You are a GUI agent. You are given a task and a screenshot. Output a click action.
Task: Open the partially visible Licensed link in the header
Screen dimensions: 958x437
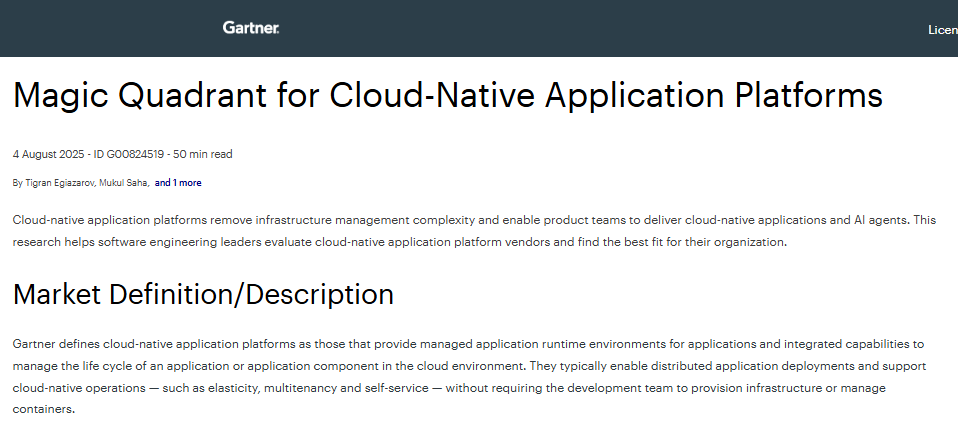pyautogui.click(x=942, y=30)
